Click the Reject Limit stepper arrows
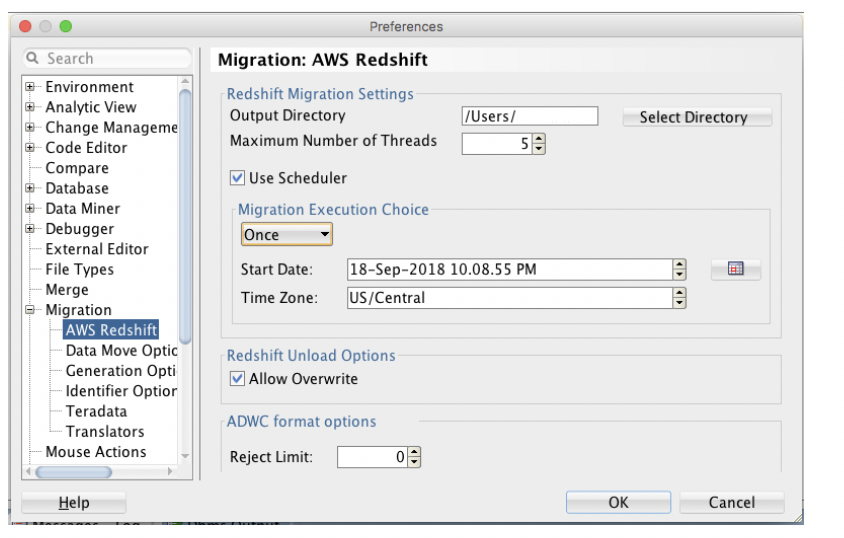 415,457
